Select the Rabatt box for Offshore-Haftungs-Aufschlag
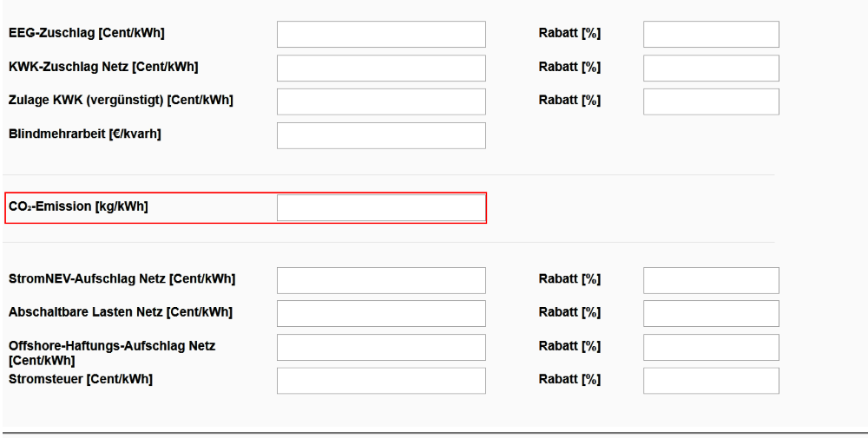 [711, 347]
